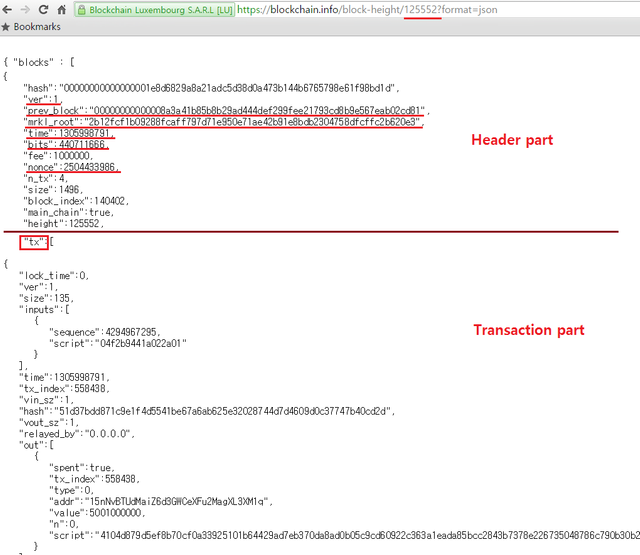The image size is (640, 555).
Task: Go to the home page icon
Action: pyautogui.click(x=62, y=10)
